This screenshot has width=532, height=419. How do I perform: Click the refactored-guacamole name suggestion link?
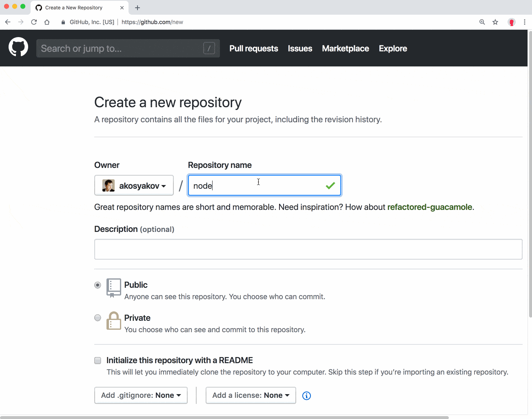(430, 207)
